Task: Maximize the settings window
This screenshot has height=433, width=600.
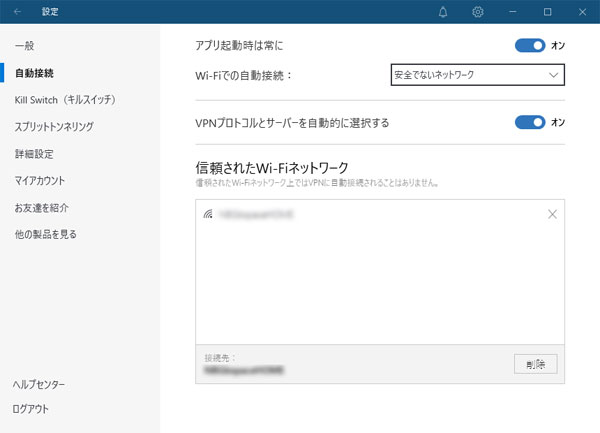Action: (548, 12)
